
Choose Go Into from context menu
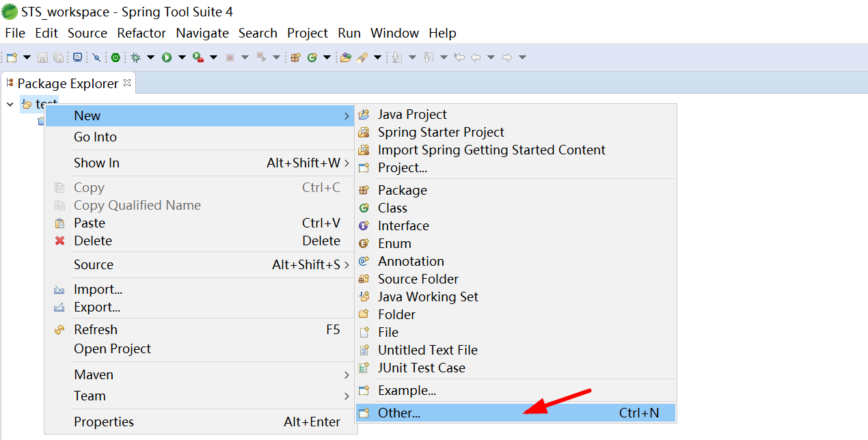click(199, 137)
